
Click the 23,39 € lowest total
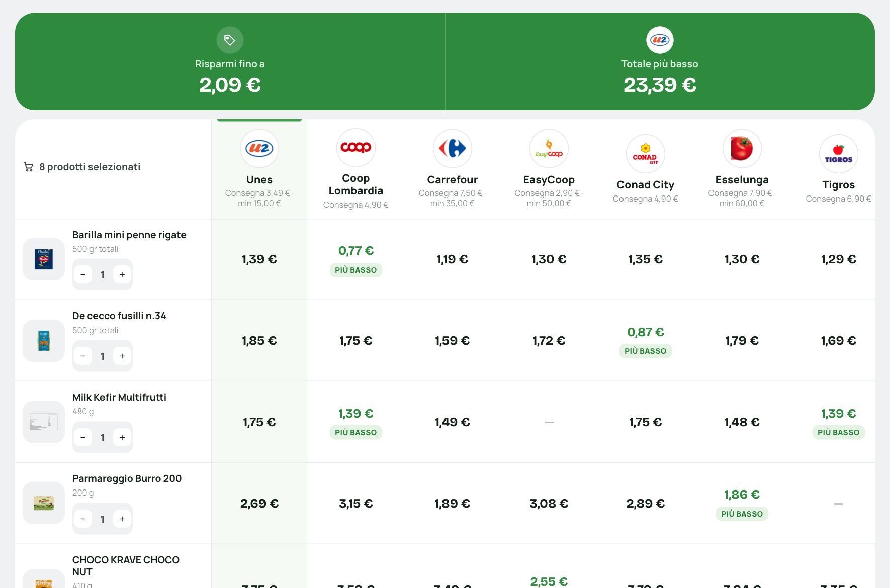[660, 85]
